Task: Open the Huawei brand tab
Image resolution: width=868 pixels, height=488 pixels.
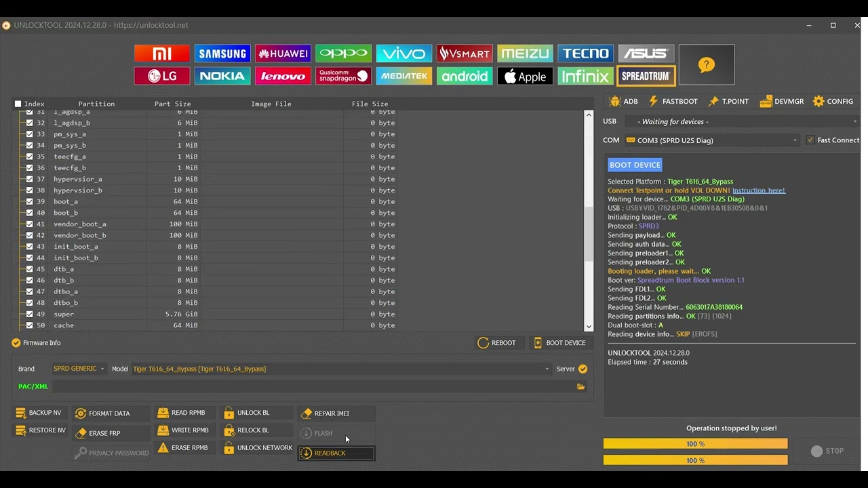Action: point(283,54)
